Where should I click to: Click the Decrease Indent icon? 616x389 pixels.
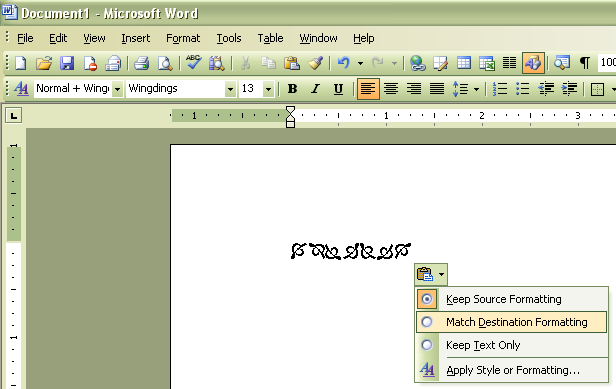point(546,89)
